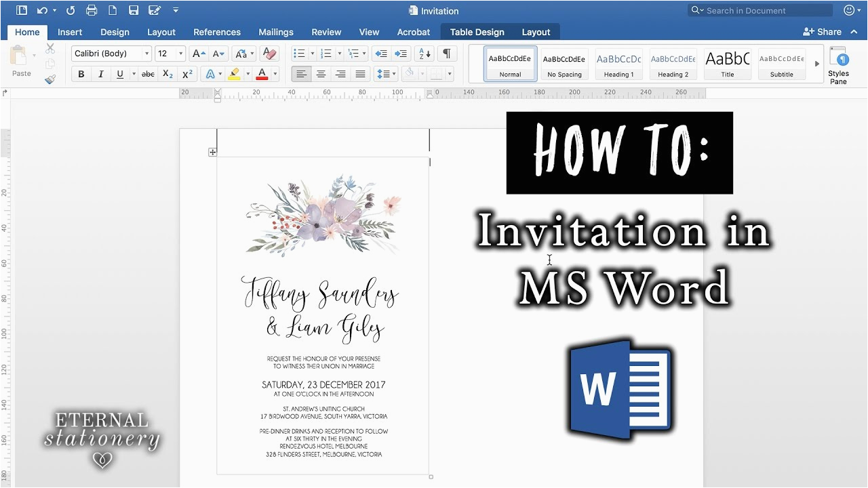The image size is (868, 488).
Task: Apply subscript formatting
Action: tap(167, 74)
